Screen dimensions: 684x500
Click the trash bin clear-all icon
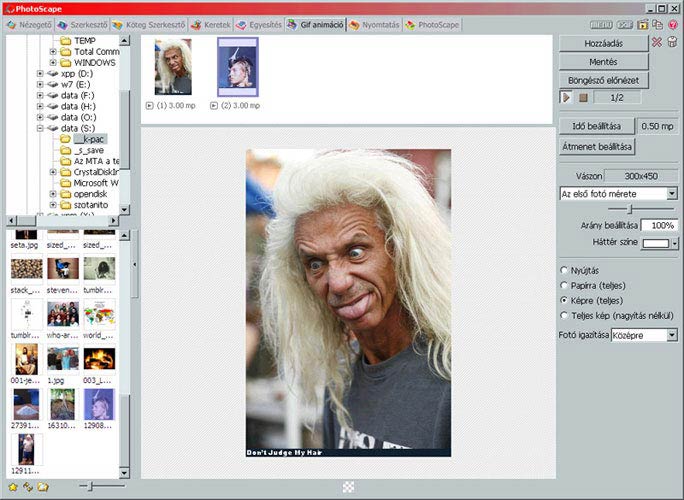[672, 43]
